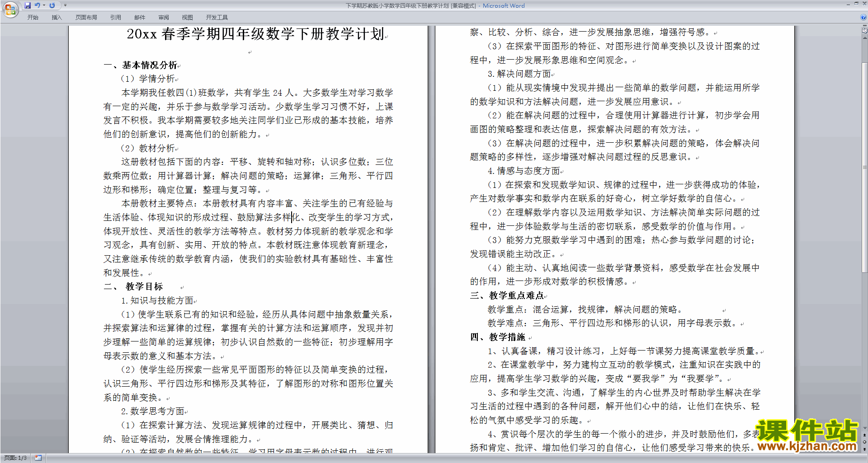Click the subheading (2) 教材分析
Screen dimensions: 868x463
pos(148,148)
